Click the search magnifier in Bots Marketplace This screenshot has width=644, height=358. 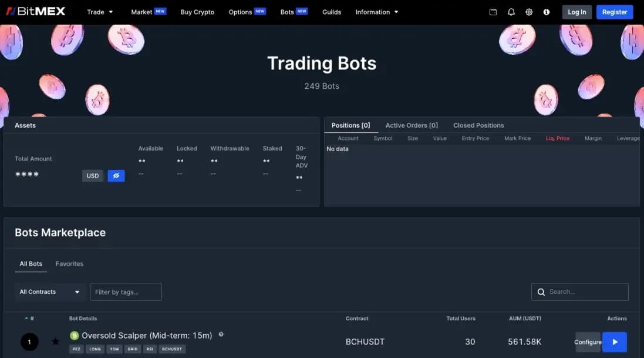pos(541,292)
